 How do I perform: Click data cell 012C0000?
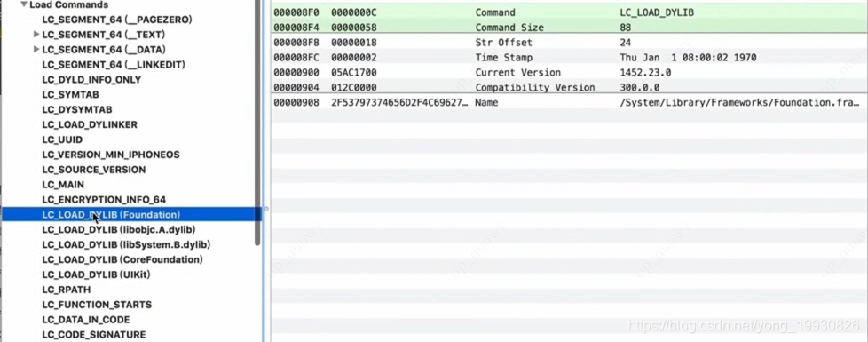tap(354, 88)
